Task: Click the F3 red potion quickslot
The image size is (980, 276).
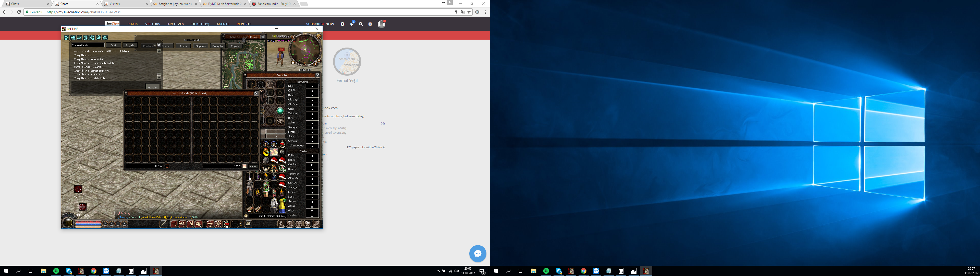Action: click(x=227, y=224)
